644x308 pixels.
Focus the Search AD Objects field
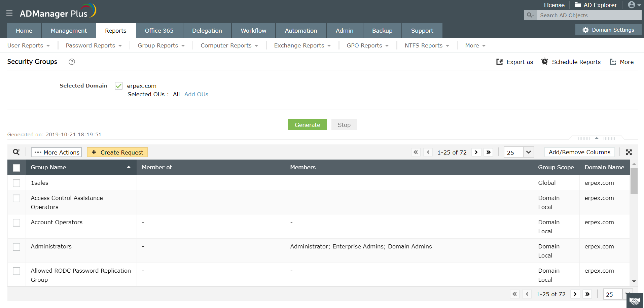click(589, 15)
